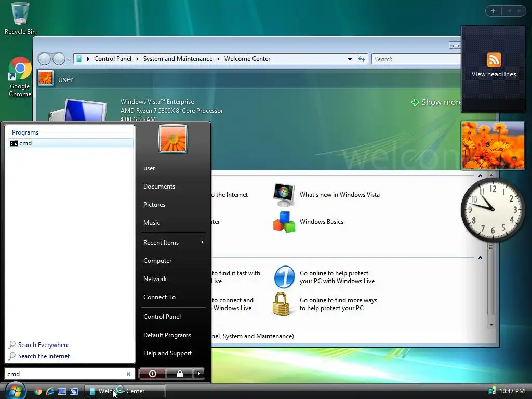Open the cmd program result

click(x=71, y=143)
